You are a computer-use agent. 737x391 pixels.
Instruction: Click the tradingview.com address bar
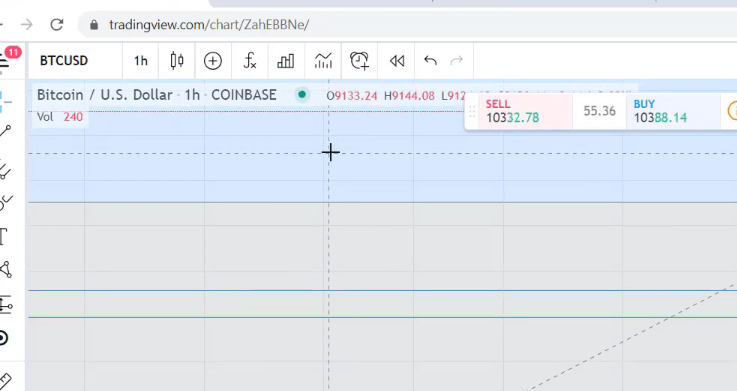click(x=209, y=24)
